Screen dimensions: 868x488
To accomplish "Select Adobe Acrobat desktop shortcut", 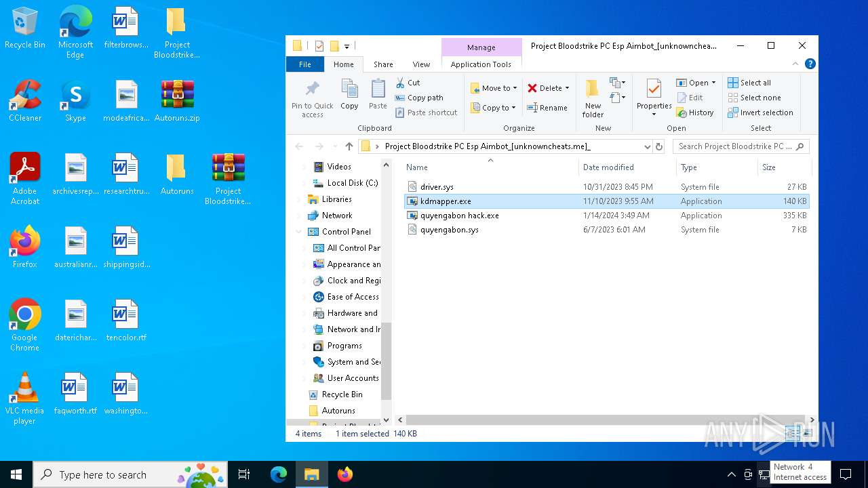I will coord(24,180).
